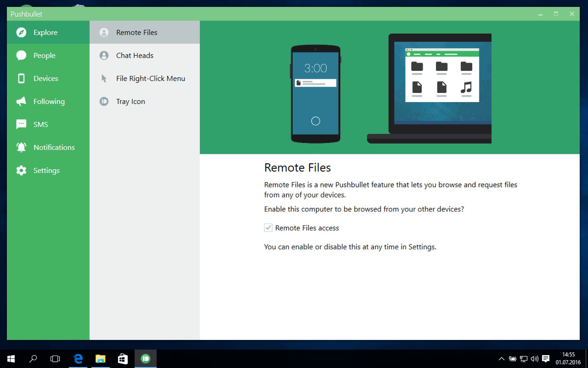Open the Windows Start menu

point(11,359)
